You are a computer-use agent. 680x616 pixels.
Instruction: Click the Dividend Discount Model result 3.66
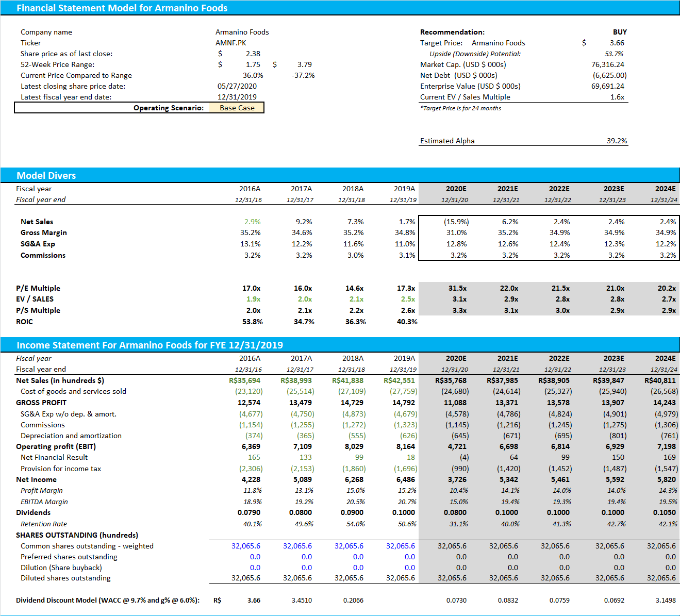click(253, 600)
